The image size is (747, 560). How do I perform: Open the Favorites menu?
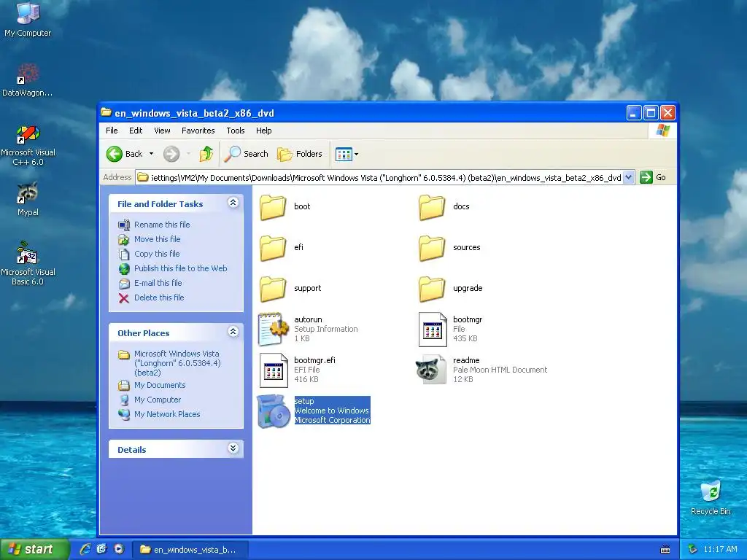[198, 131]
